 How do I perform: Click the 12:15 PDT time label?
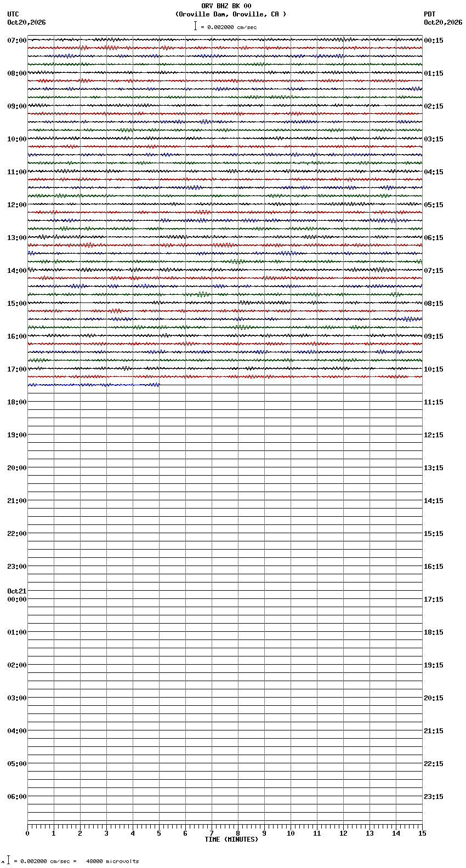434,435
